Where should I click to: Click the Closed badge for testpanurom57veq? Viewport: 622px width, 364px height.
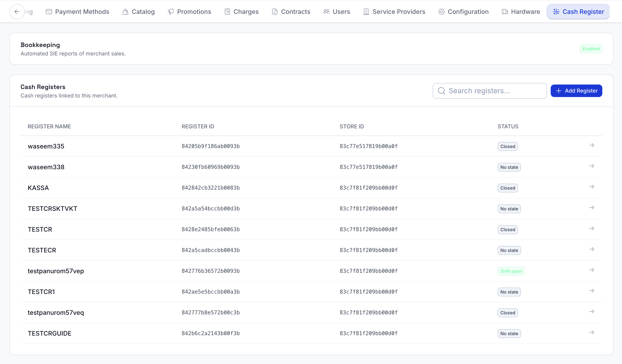click(508, 313)
